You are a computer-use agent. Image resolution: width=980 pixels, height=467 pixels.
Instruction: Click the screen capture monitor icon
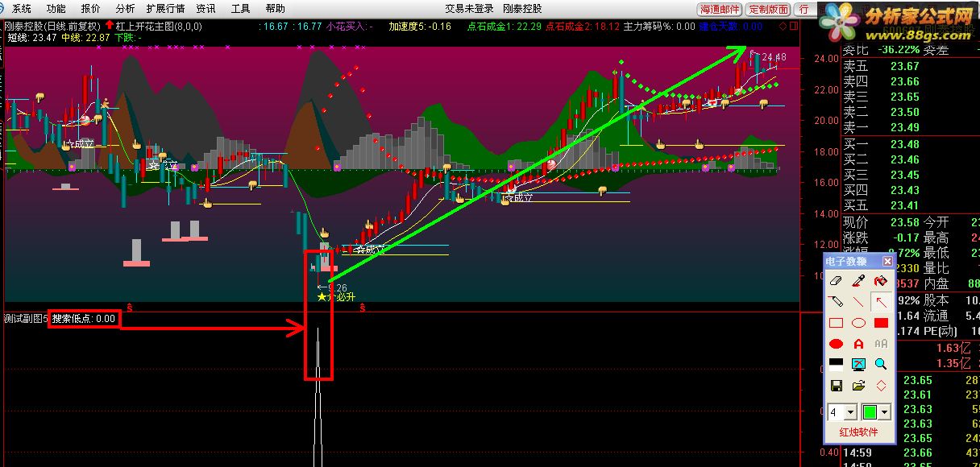pos(858,364)
